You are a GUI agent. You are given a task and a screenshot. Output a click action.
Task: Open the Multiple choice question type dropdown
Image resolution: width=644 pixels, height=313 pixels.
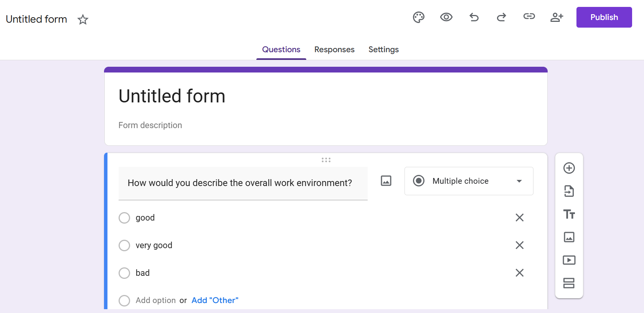469,181
